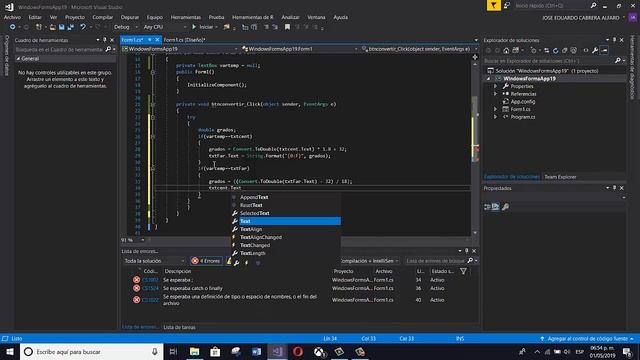640x360 pixels.
Task: Click the Save file toolbar icon
Action: 62,27
